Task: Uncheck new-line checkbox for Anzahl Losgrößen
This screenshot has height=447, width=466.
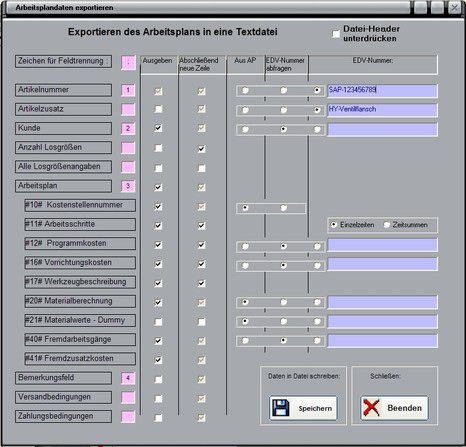Action: [201, 149]
